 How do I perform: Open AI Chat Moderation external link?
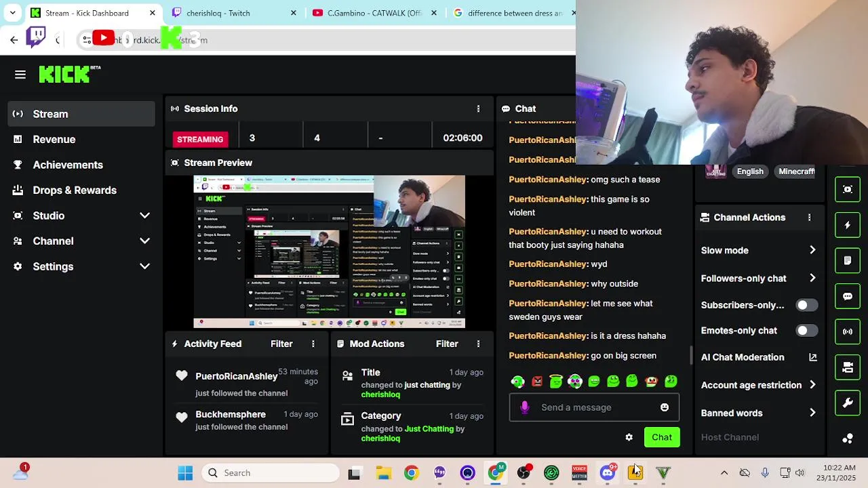click(812, 357)
